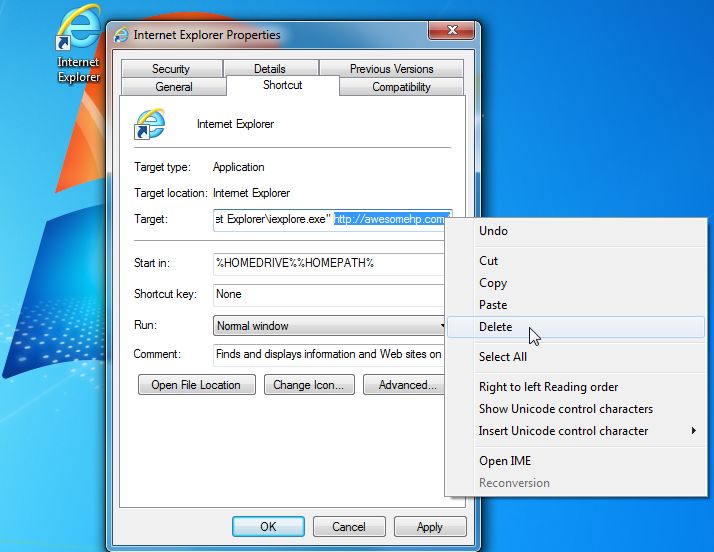Open the Previous Versions tab
The height and width of the screenshot is (552, 714).
click(x=391, y=69)
